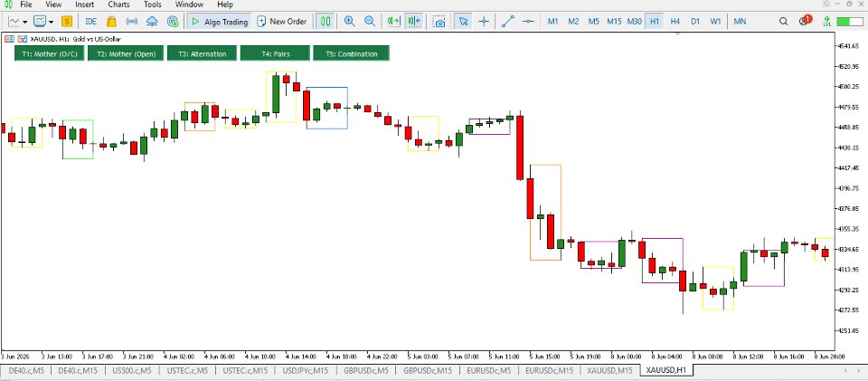Image resolution: width=868 pixels, height=381 pixels.
Task: Open the MetaEditor IDE button
Action: click(90, 22)
